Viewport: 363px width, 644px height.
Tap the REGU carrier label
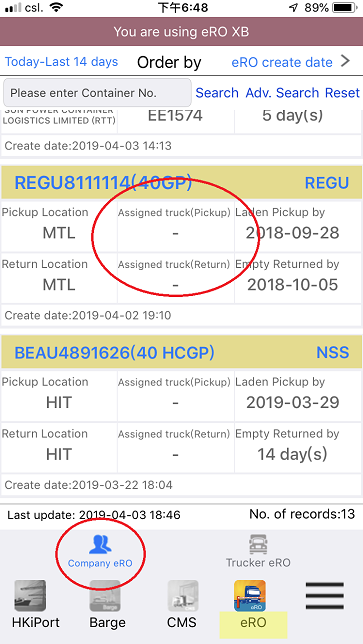(327, 183)
